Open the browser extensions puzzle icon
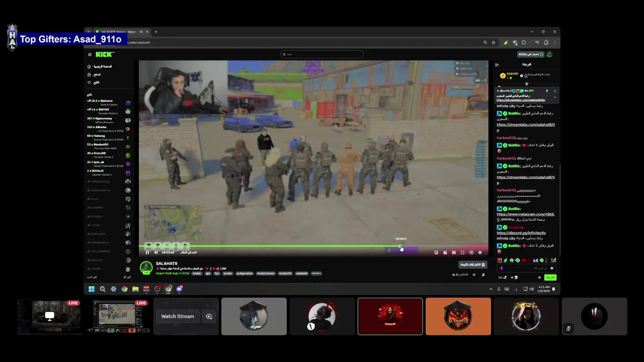 [524, 43]
